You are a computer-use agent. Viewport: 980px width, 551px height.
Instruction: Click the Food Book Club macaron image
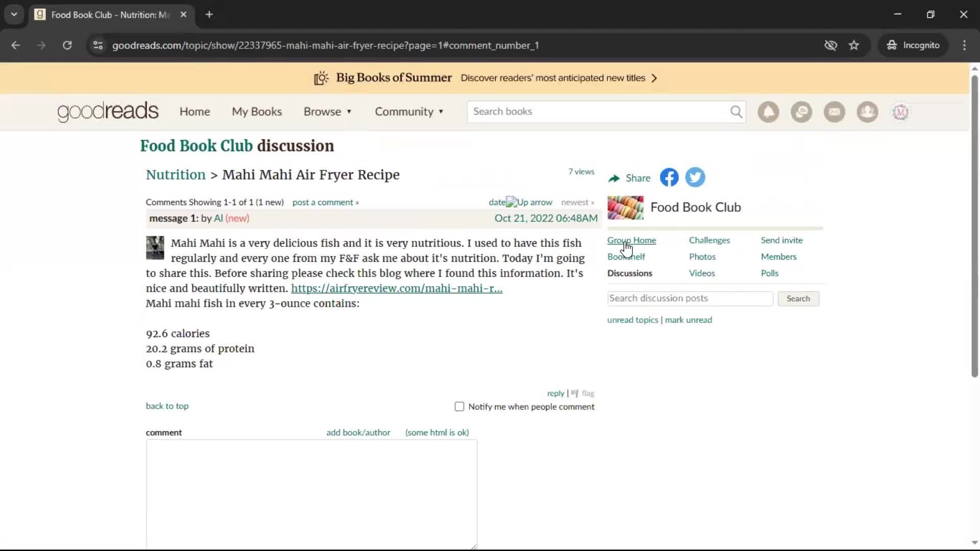tap(625, 208)
